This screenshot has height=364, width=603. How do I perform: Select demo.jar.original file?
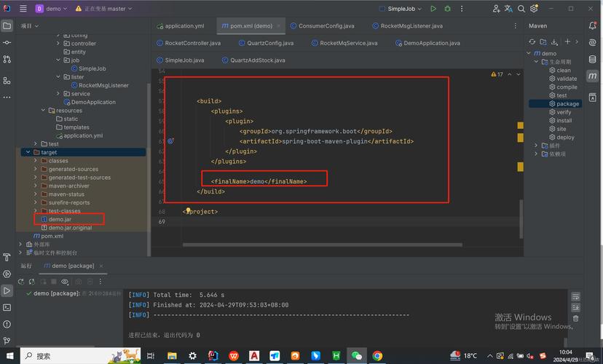tap(70, 228)
